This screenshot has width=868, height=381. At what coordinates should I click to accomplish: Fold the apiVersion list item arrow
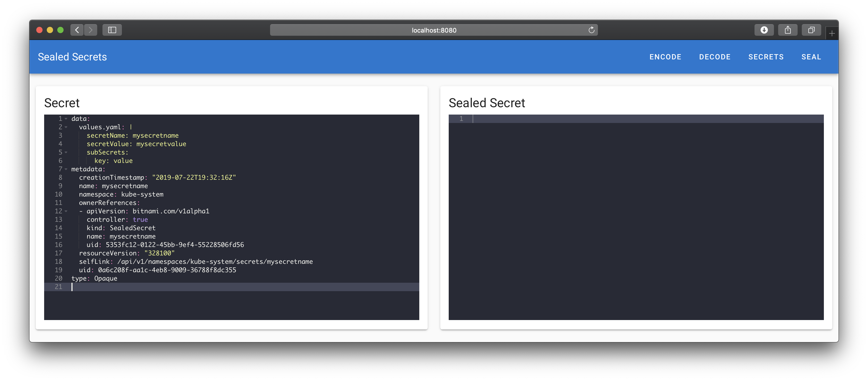[66, 211]
